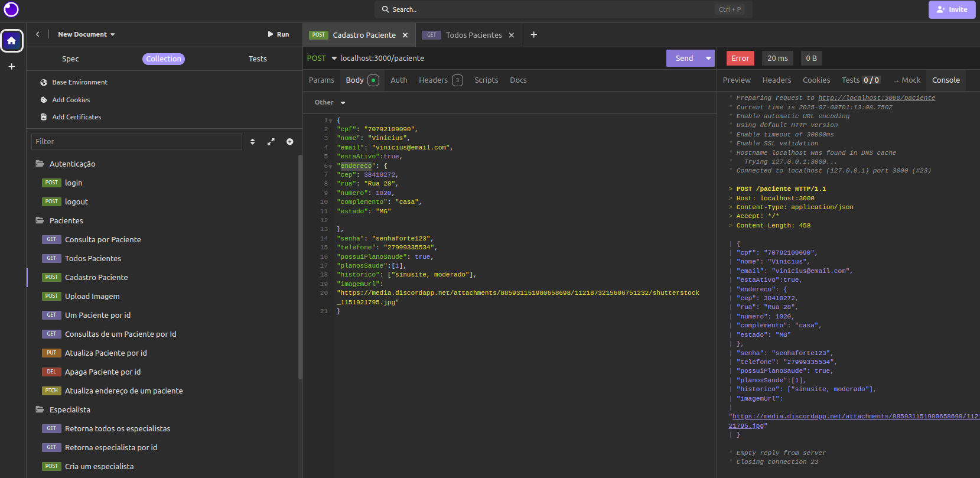The image size is (980, 478).
Task: Switch to the Collection tab
Action: click(x=164, y=59)
